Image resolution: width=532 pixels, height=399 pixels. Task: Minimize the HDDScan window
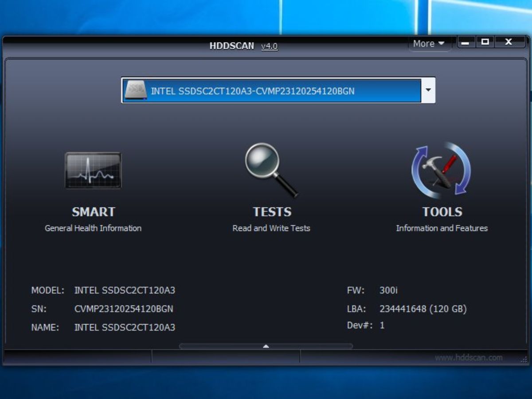tap(465, 43)
